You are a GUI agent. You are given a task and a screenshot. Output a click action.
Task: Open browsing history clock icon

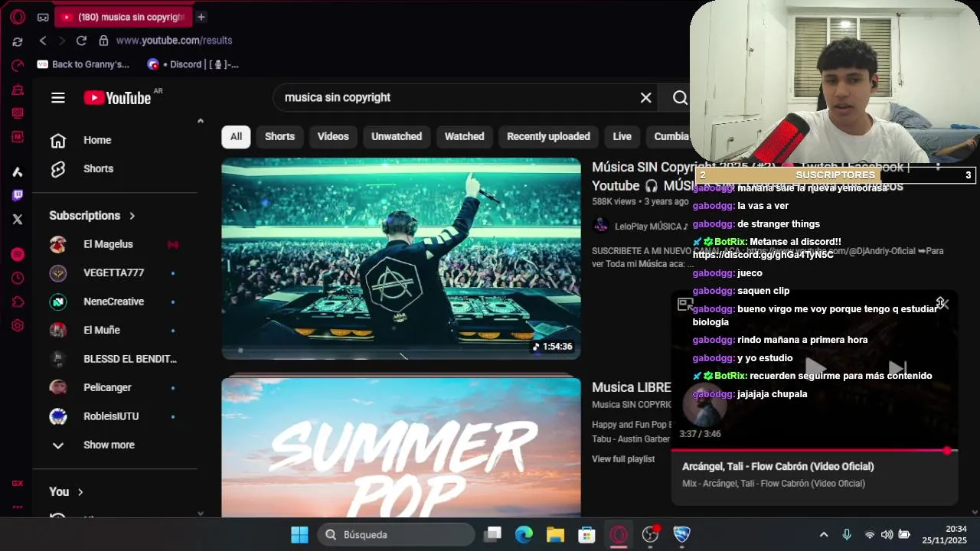coord(18,278)
